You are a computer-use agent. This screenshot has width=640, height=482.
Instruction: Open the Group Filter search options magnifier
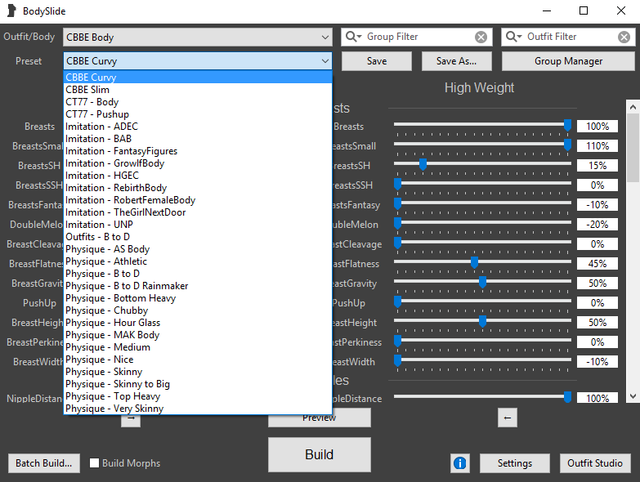[x=353, y=37]
